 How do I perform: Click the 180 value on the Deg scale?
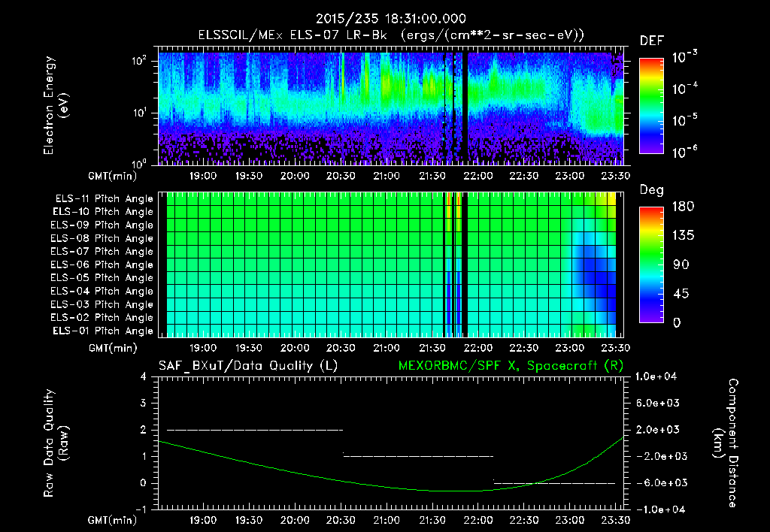(683, 207)
